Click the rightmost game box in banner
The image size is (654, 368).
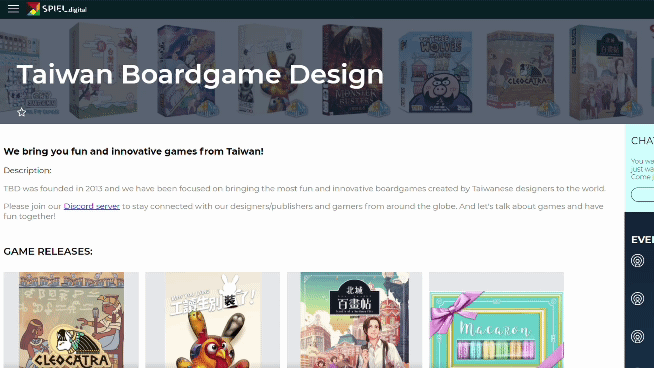tap(604, 72)
